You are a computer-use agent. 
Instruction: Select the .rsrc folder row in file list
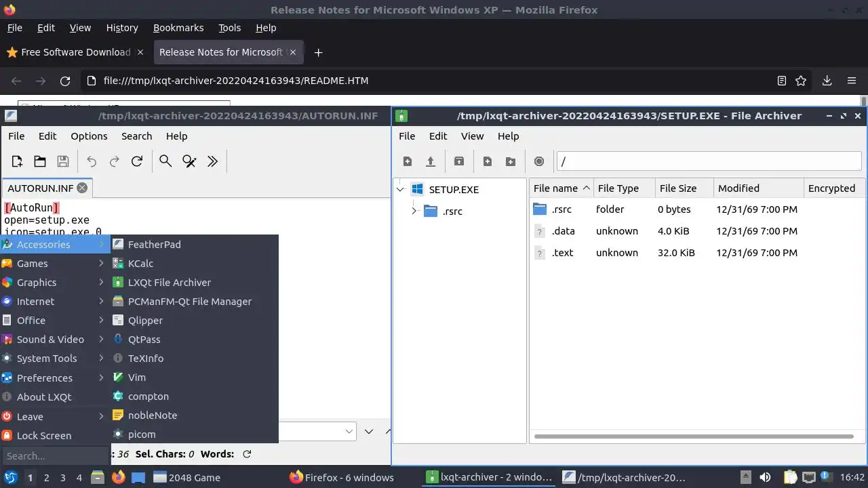coord(697,209)
